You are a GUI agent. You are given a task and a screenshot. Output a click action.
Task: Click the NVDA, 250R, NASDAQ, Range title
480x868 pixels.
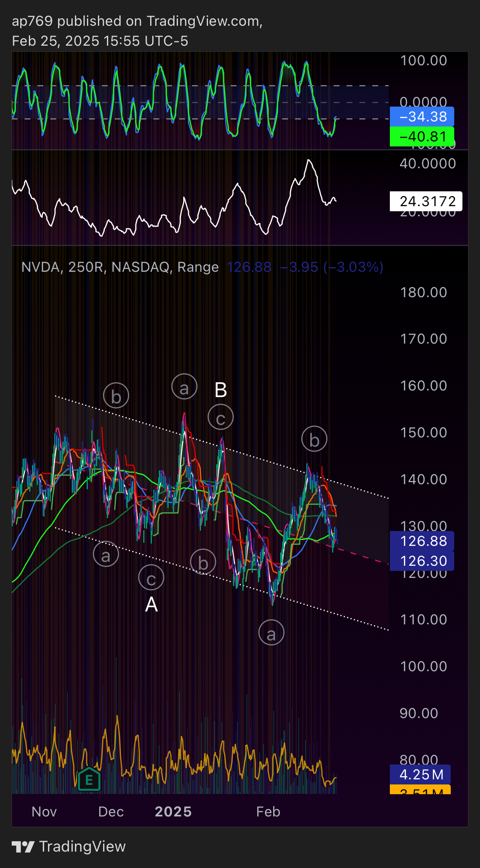120,267
